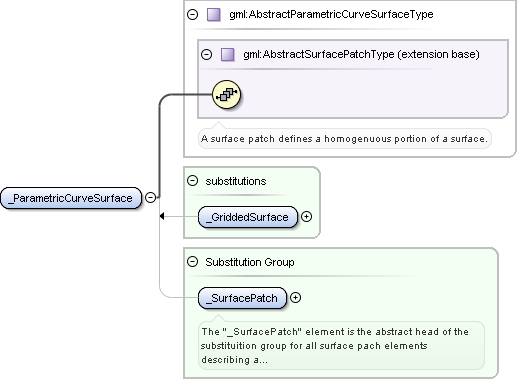Collapse the Substitution Group panel
The image size is (518, 380).
tap(193, 262)
